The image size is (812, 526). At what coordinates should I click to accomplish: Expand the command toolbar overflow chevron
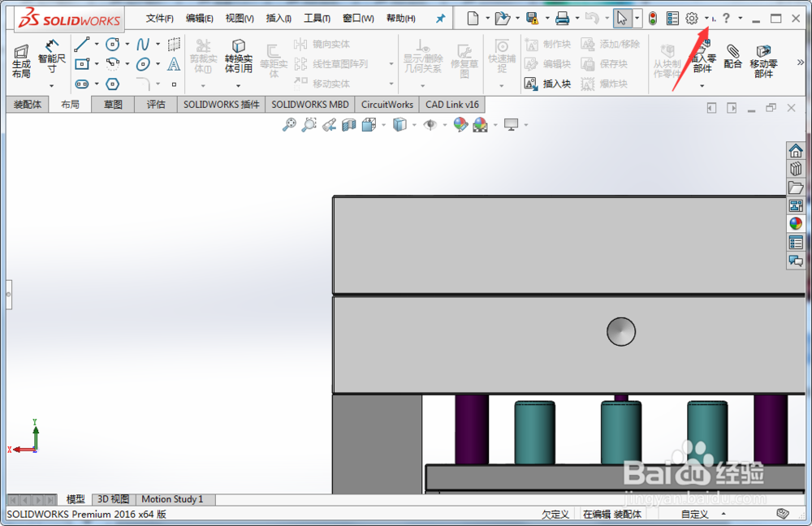coord(800,63)
